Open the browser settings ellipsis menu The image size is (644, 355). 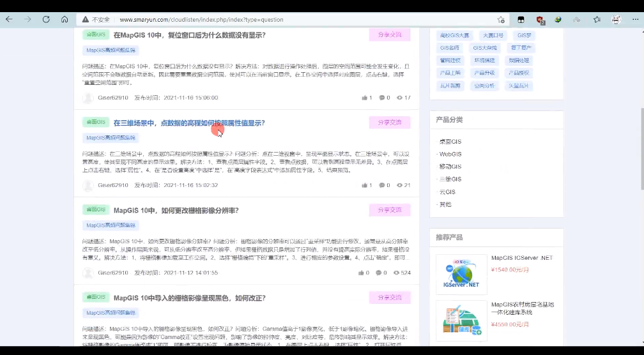tap(634, 19)
